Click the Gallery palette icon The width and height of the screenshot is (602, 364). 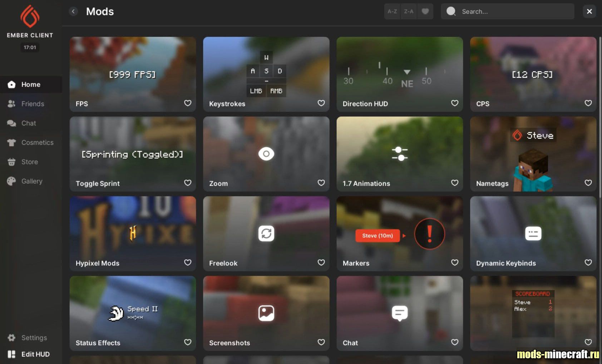[11, 181]
